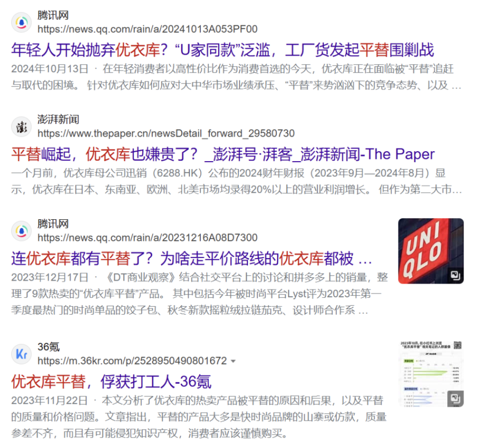The height and width of the screenshot is (448, 477).
Task: Click snippet text starting 一个月前，优衣库母公司迅销
Action: pos(229,173)
